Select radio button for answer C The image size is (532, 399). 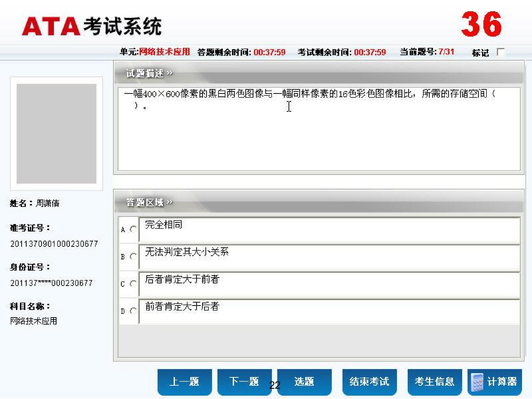coord(133,284)
